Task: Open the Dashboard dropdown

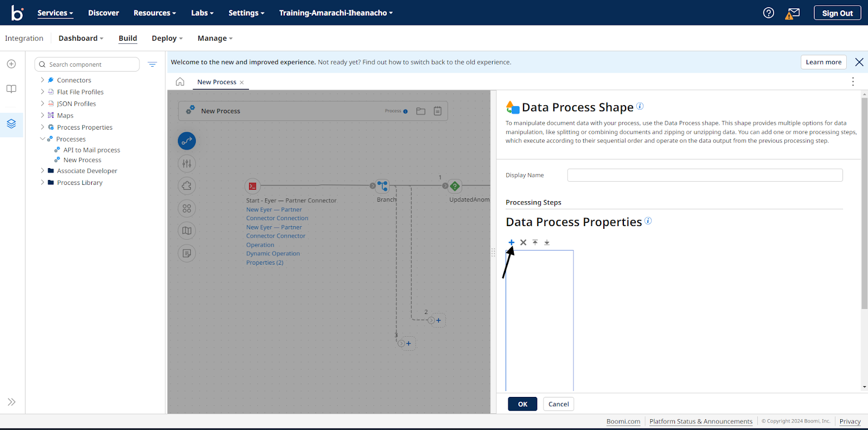Action: [x=81, y=38]
